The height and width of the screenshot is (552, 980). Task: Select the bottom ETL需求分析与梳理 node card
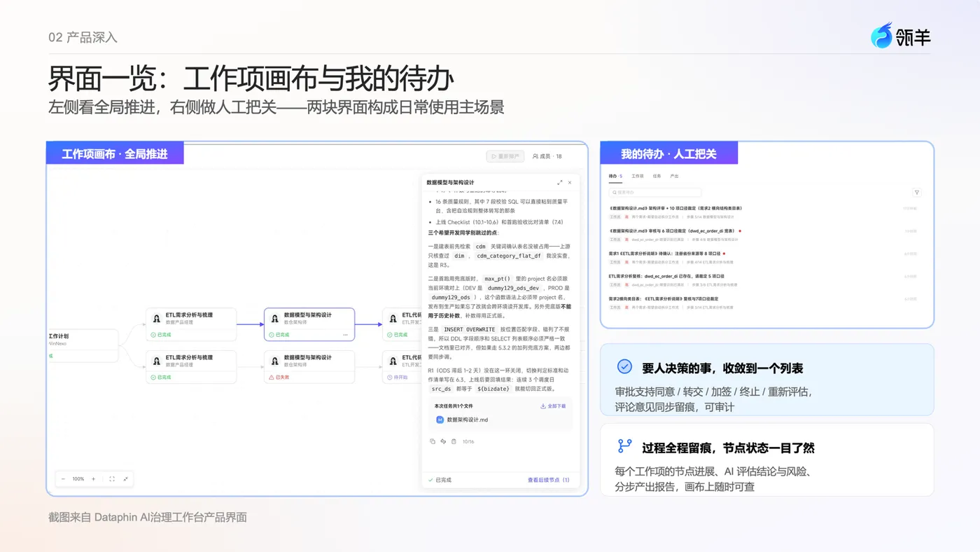(x=190, y=367)
